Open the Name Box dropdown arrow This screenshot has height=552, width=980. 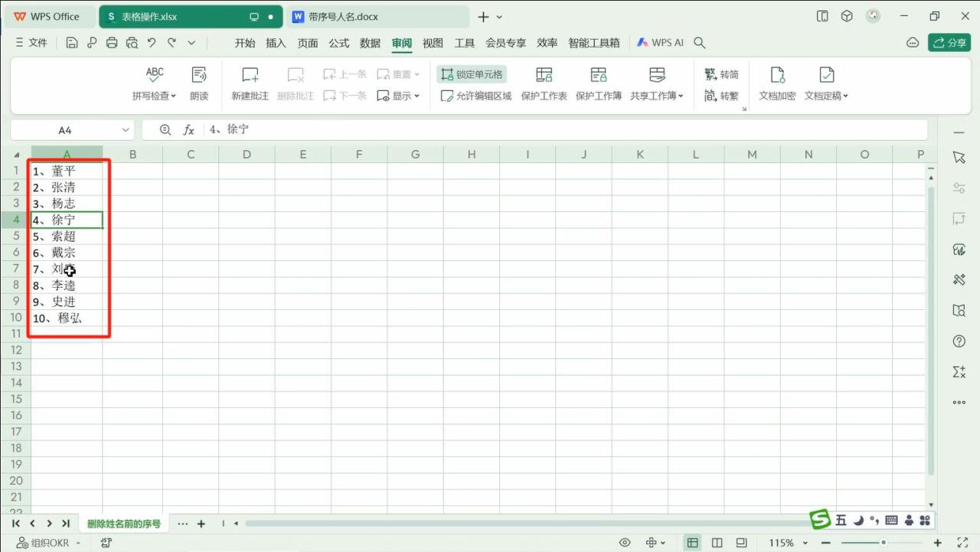click(x=126, y=130)
